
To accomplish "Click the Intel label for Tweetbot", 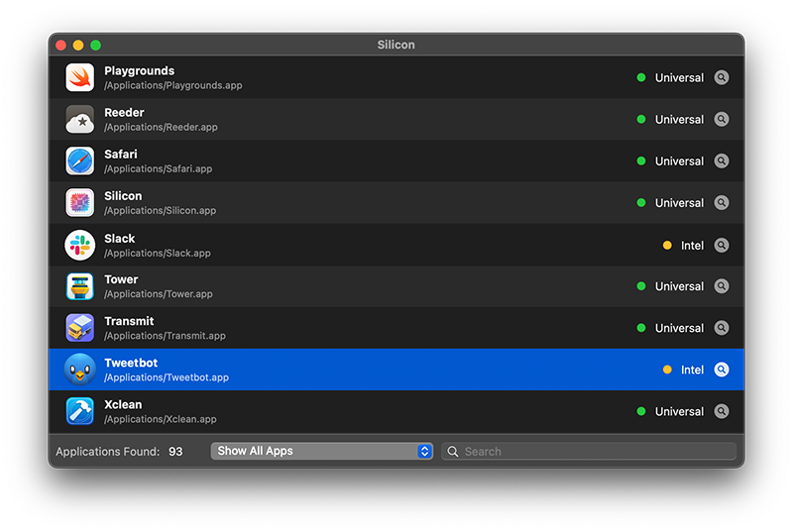I will [692, 370].
